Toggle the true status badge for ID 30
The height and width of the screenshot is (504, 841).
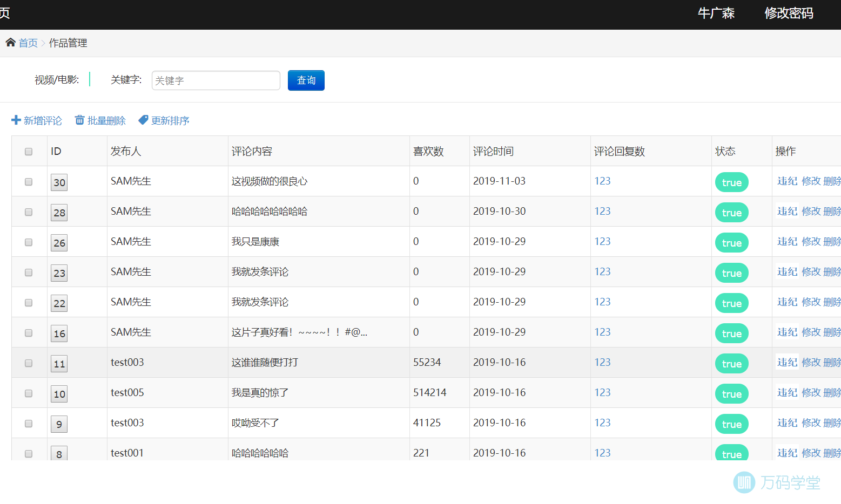(732, 182)
